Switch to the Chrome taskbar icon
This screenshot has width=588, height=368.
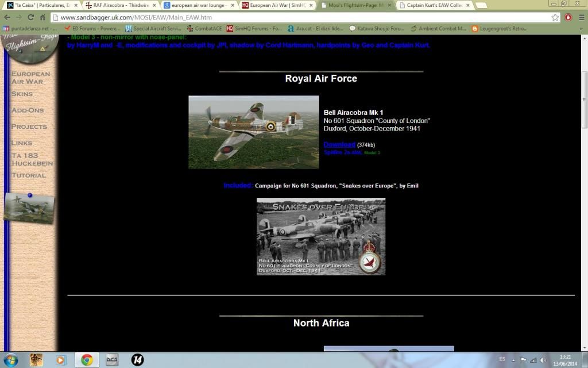click(87, 360)
